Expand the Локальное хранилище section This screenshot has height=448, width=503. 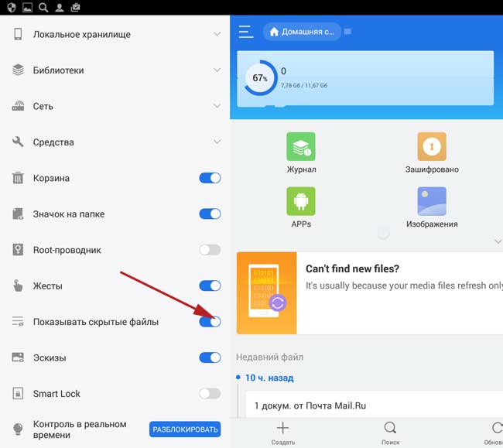[217, 34]
